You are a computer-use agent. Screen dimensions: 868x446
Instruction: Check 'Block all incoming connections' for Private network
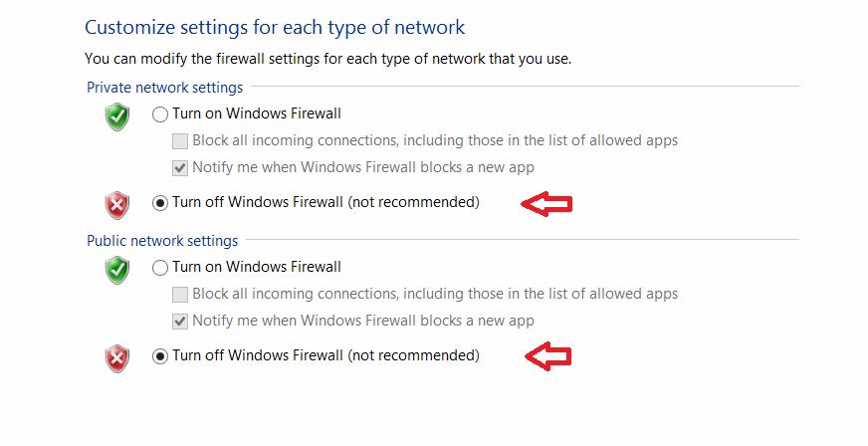[180, 141]
